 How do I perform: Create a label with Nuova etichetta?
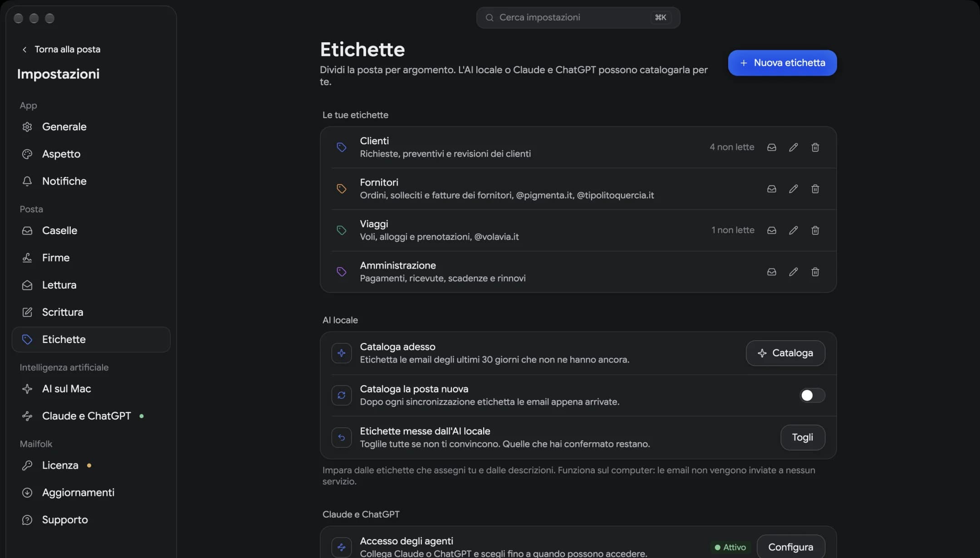coord(782,63)
